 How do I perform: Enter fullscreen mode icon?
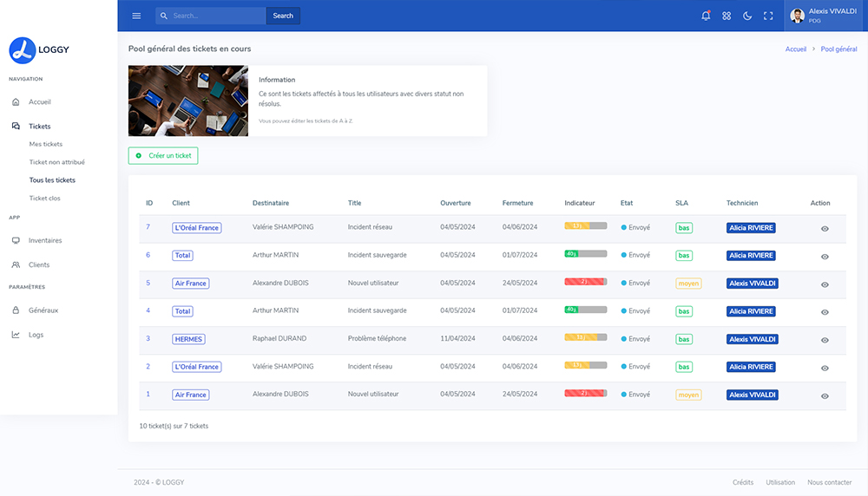pyautogui.click(x=768, y=16)
